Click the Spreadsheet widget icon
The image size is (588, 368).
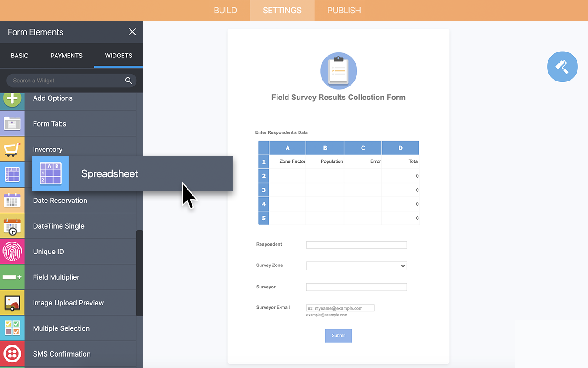pos(50,173)
